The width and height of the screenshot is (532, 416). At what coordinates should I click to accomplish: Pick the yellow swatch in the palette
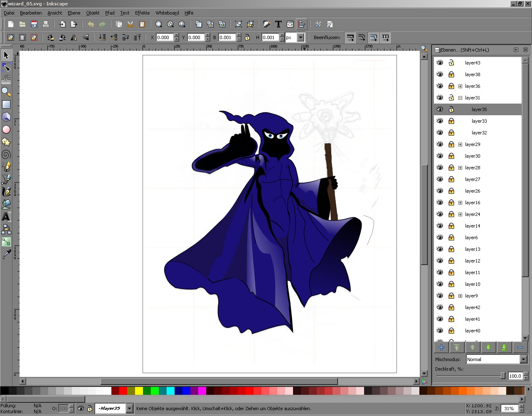(139, 391)
